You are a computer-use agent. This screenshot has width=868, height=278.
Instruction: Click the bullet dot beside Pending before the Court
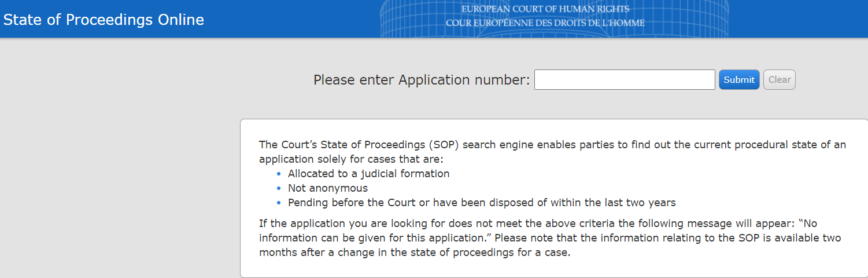point(279,203)
